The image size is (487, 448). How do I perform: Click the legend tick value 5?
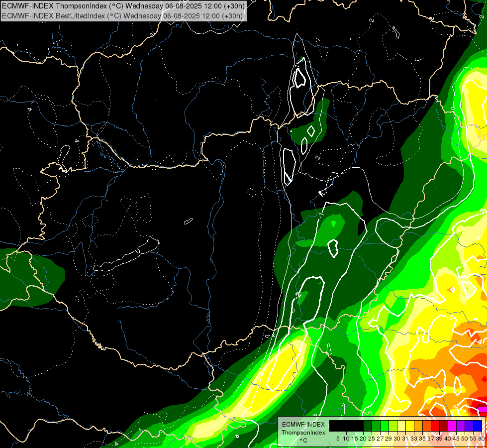(338, 439)
